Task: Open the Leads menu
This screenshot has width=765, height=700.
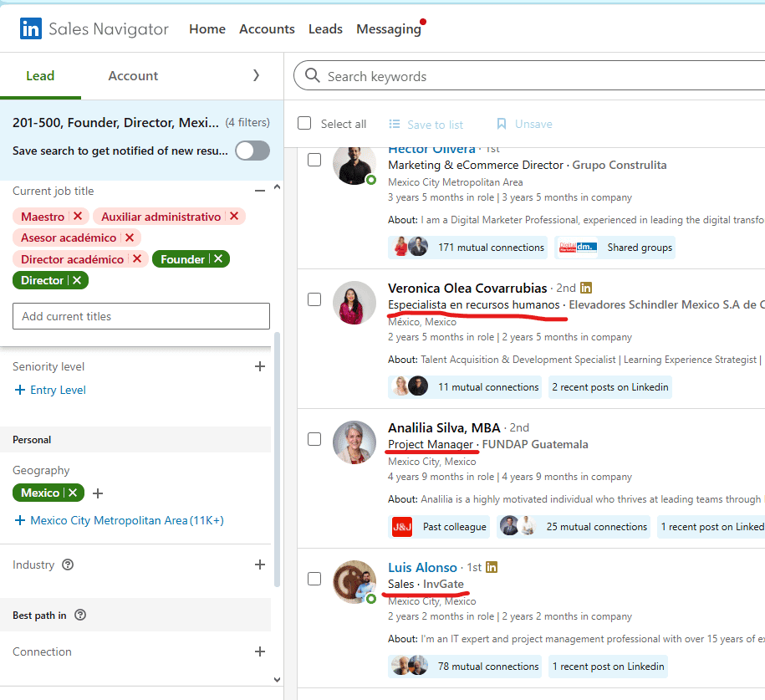Action: click(x=325, y=28)
